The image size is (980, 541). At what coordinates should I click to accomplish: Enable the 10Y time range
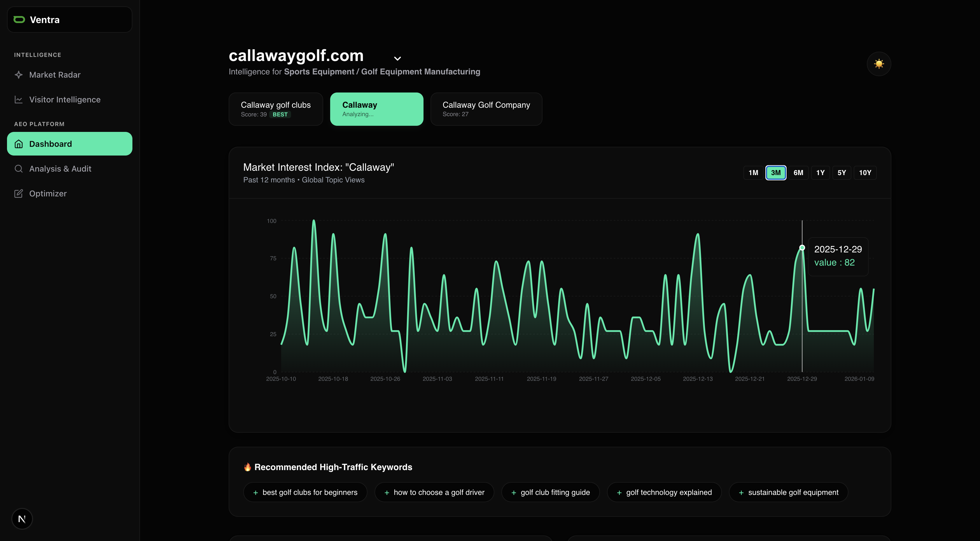click(x=865, y=172)
